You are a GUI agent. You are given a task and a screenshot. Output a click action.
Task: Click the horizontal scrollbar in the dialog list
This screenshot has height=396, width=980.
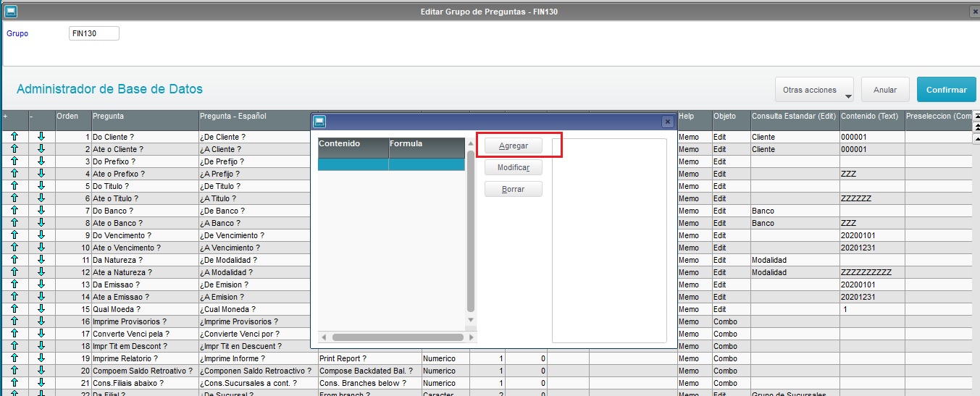(397, 337)
